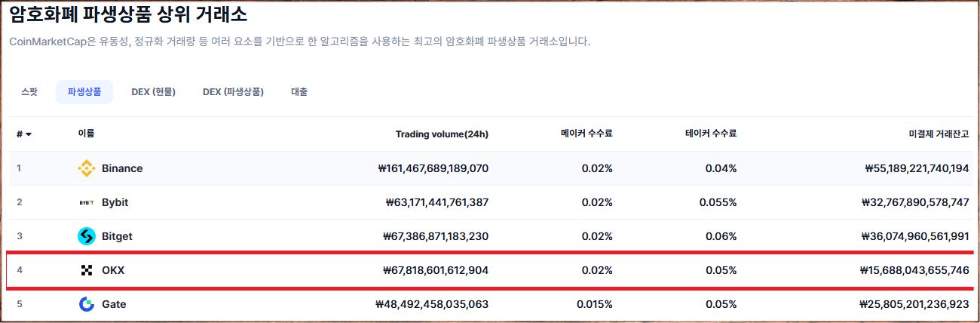The height and width of the screenshot is (323, 980).
Task: Click Binance taker fee 0.04%
Action: click(x=721, y=168)
